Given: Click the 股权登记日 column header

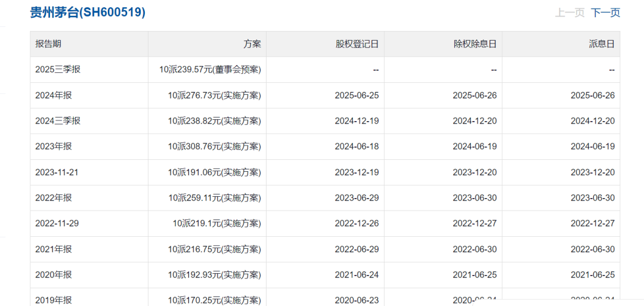Looking at the screenshot, I should pos(357,44).
